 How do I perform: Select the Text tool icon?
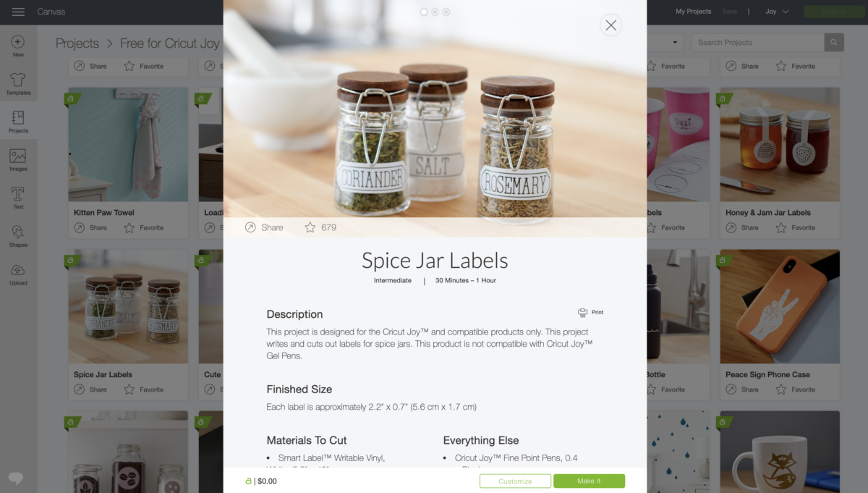point(18,194)
